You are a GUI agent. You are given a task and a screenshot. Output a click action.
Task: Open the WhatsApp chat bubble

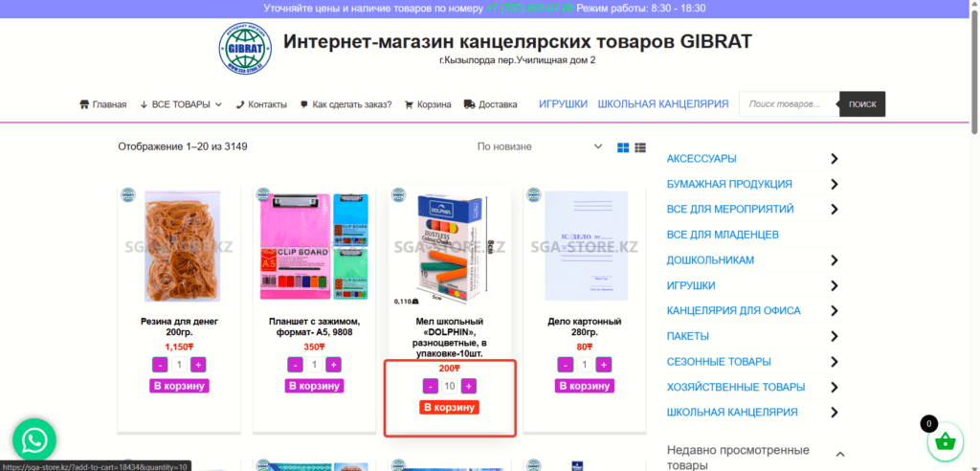pyautogui.click(x=34, y=440)
